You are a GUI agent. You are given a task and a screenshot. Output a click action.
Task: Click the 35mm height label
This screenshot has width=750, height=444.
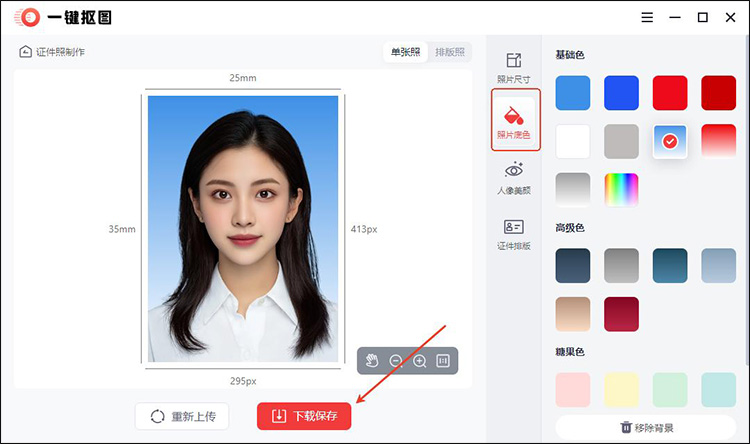(x=122, y=229)
